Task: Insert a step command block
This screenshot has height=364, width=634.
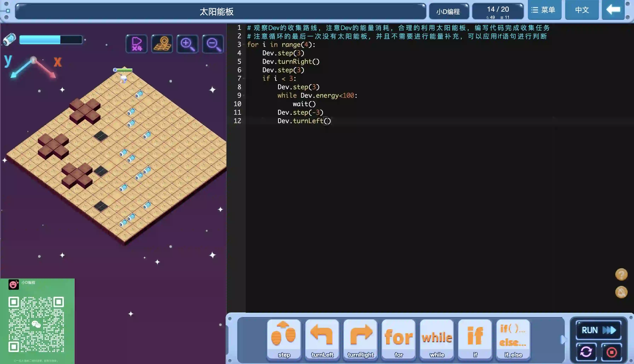Action: point(284,339)
